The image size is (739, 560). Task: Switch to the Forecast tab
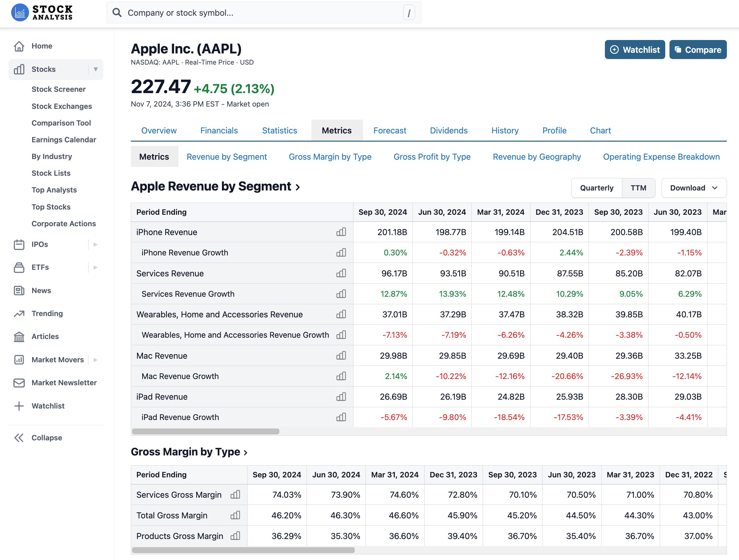point(389,130)
